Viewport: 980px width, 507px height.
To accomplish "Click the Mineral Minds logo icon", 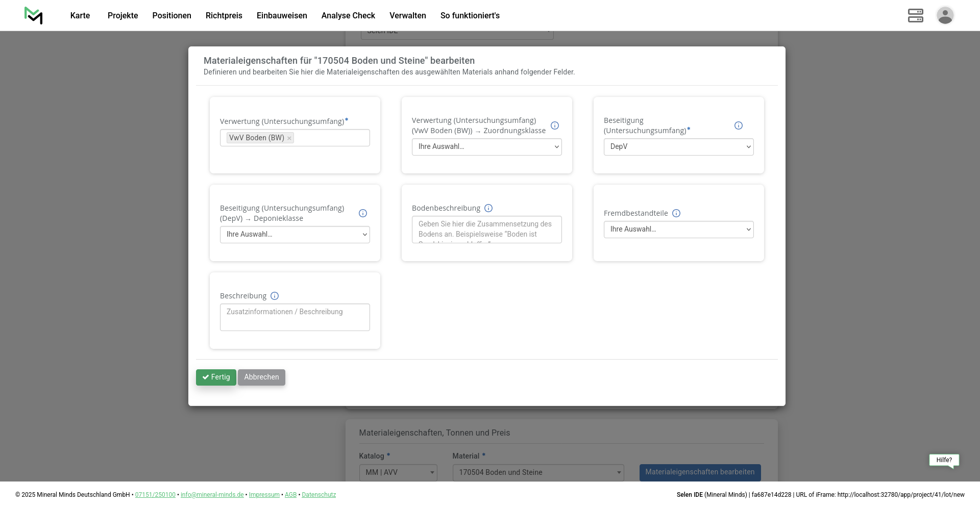I will [x=34, y=15].
